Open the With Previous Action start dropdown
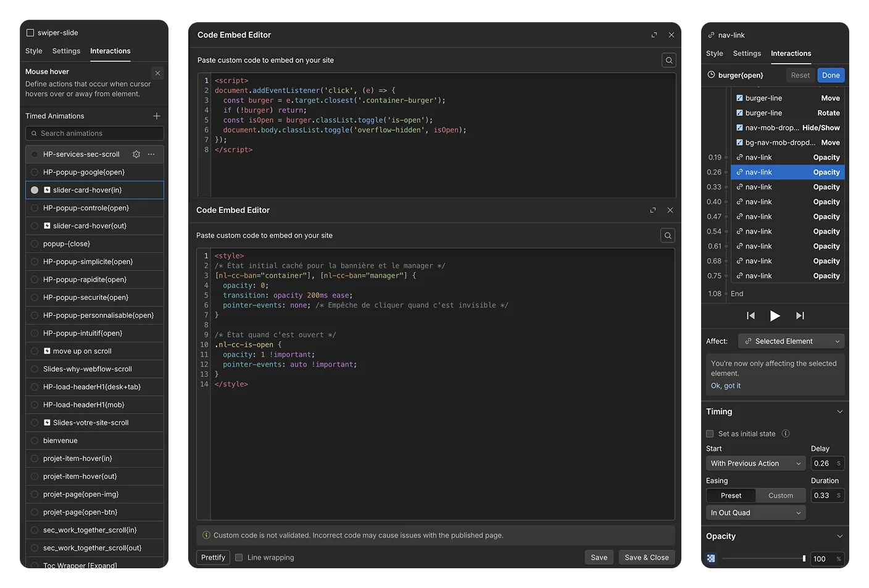The width and height of the screenshot is (869, 588). (x=755, y=463)
